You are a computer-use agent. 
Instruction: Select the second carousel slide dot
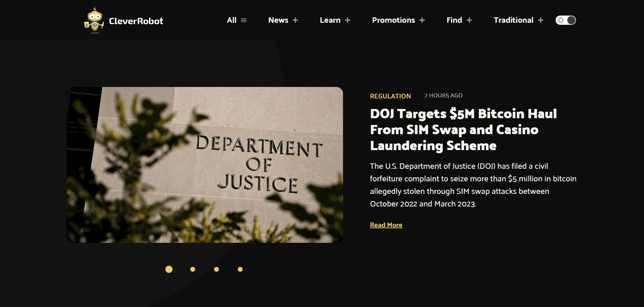(x=193, y=269)
